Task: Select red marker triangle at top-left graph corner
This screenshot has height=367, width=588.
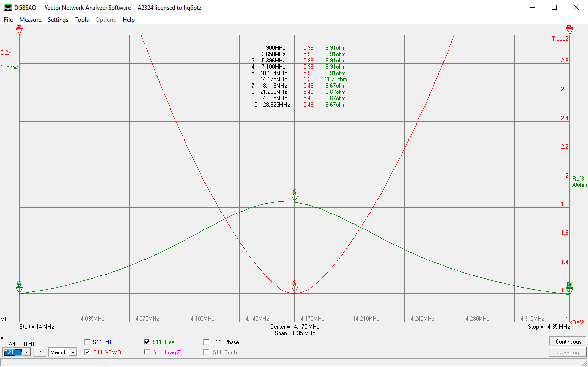Action: click(19, 31)
